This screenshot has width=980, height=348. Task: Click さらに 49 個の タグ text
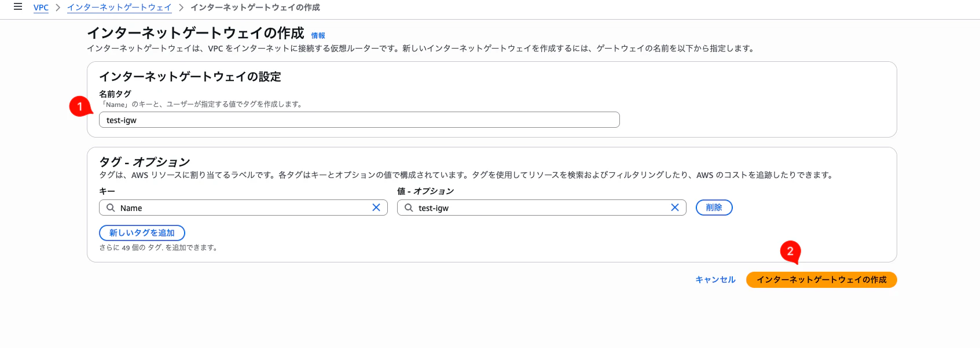click(x=159, y=247)
